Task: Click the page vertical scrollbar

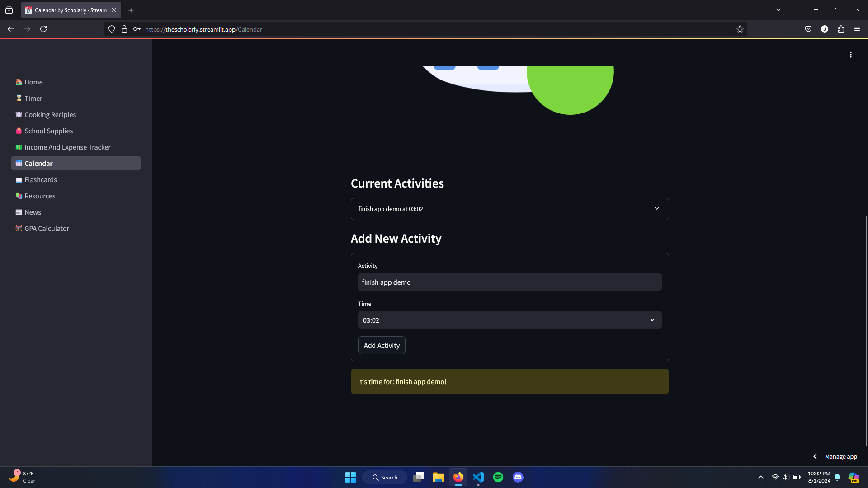Action: pyautogui.click(x=866, y=330)
